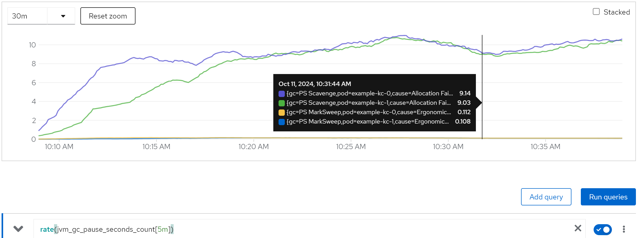Click the Reset zoom button
The height and width of the screenshot is (238, 644).
108,16
